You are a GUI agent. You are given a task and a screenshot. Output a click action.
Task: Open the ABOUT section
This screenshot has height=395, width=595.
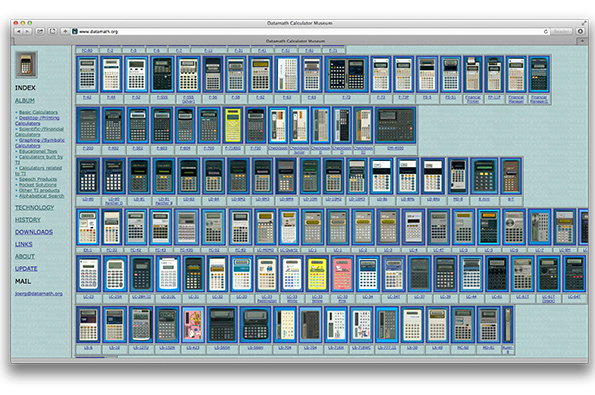tap(25, 256)
